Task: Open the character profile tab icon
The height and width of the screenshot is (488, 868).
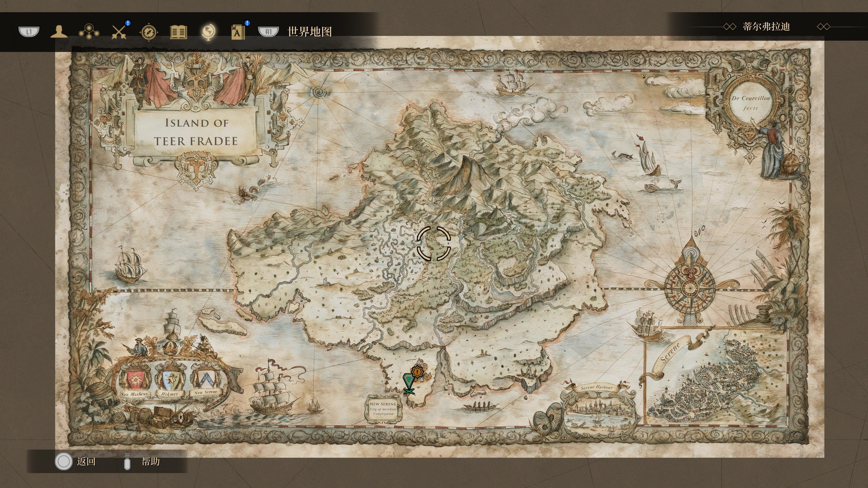Action: click(59, 32)
